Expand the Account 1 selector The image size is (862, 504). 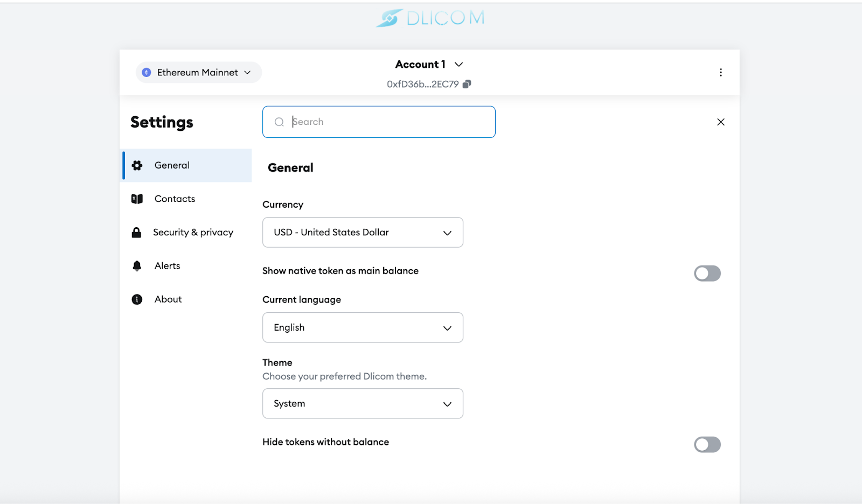point(429,65)
